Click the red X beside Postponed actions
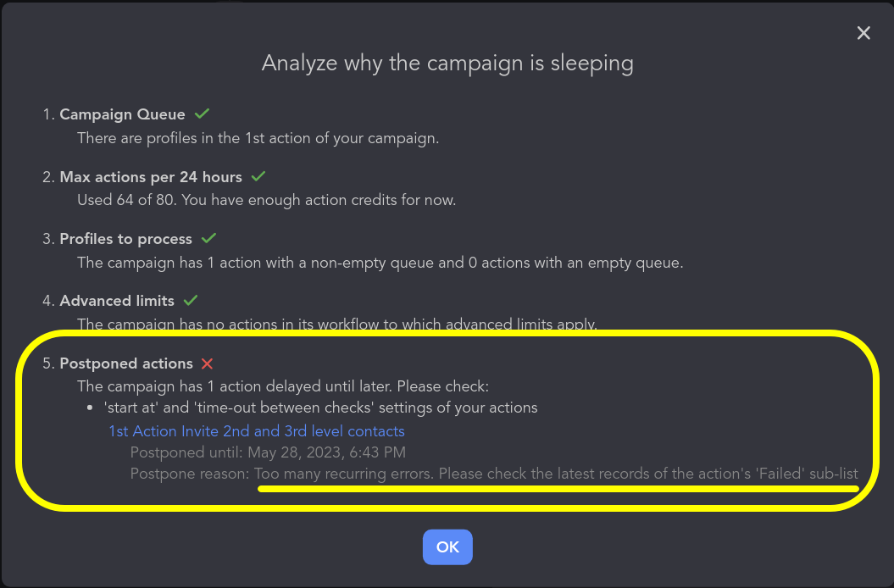 (x=207, y=363)
